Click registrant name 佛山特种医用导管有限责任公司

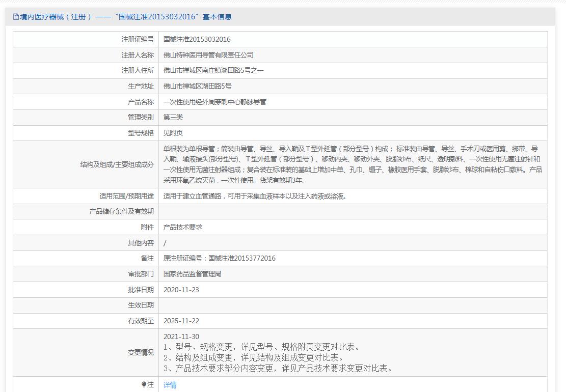(x=208, y=55)
